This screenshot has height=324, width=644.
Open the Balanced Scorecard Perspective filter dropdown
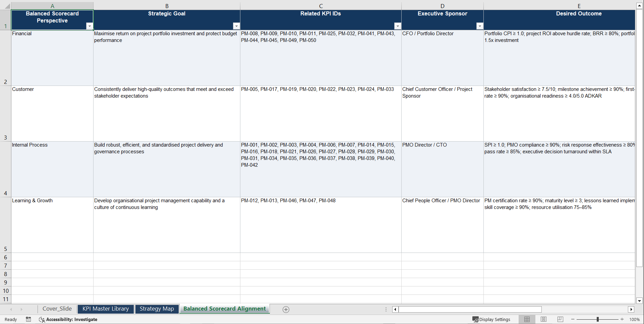click(90, 26)
